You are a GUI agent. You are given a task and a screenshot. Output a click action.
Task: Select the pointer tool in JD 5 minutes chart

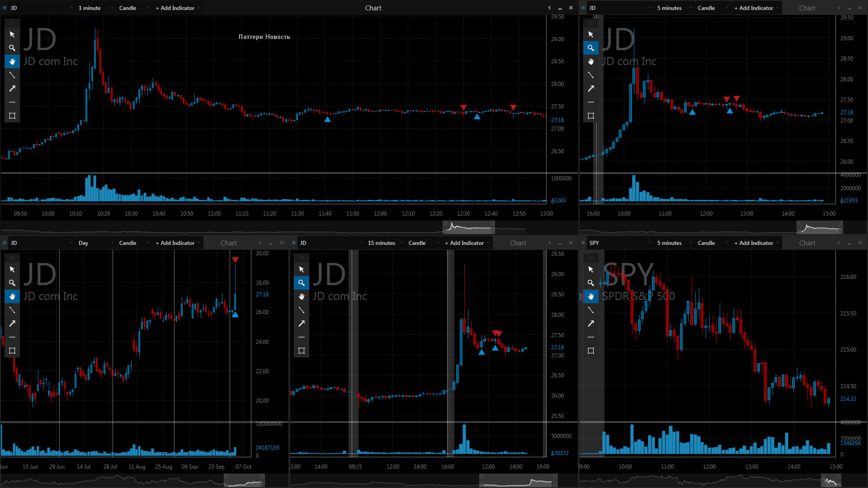(x=591, y=34)
